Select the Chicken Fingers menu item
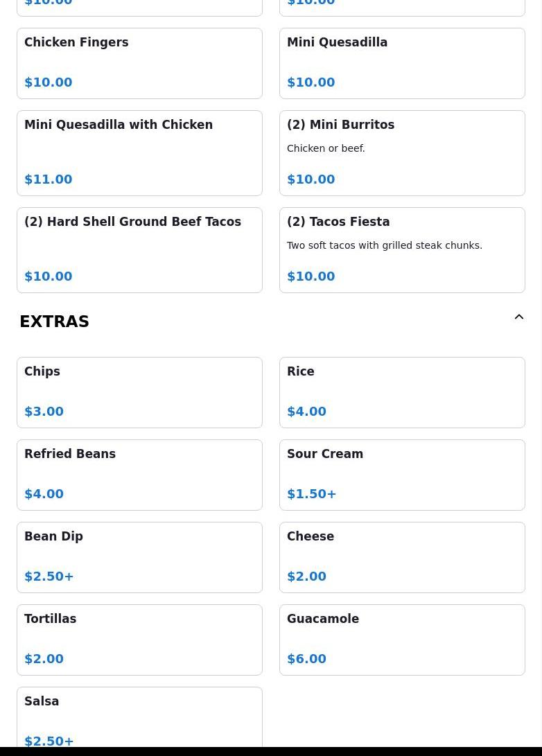 139,63
